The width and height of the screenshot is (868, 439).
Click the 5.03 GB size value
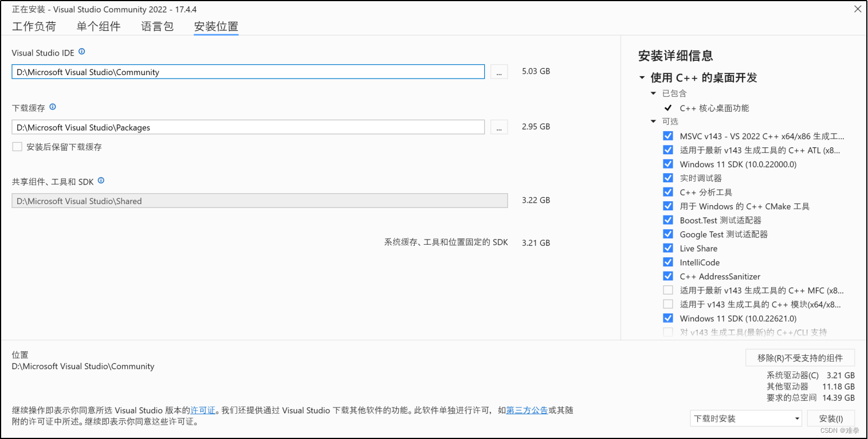tap(536, 72)
